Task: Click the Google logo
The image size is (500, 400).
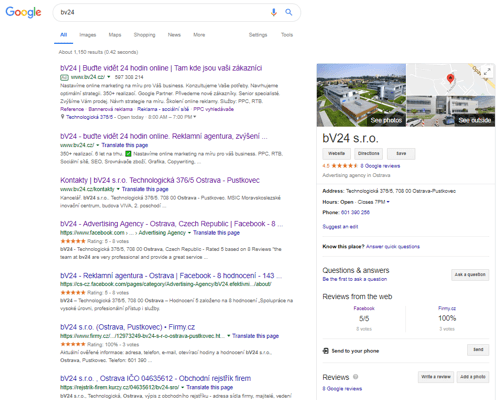Action: [23, 12]
